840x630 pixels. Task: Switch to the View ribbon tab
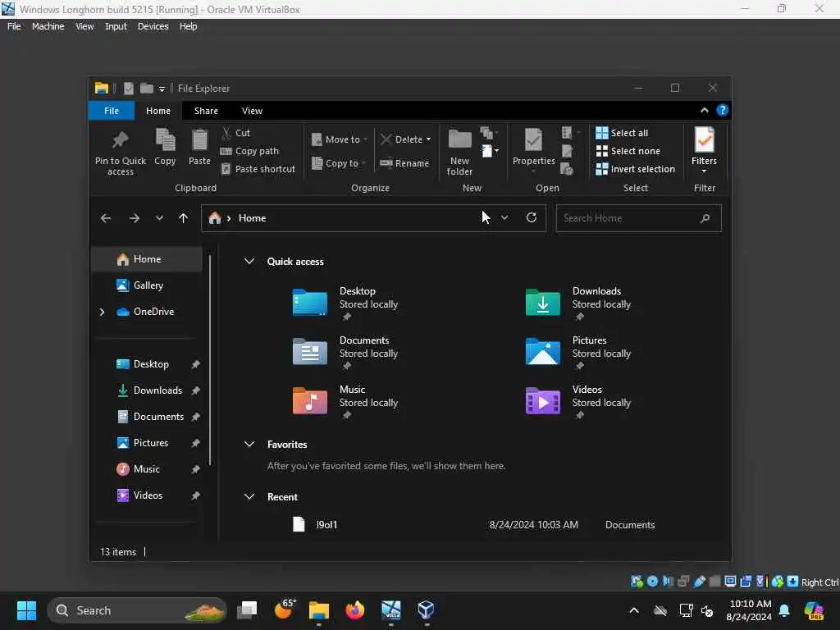252,111
